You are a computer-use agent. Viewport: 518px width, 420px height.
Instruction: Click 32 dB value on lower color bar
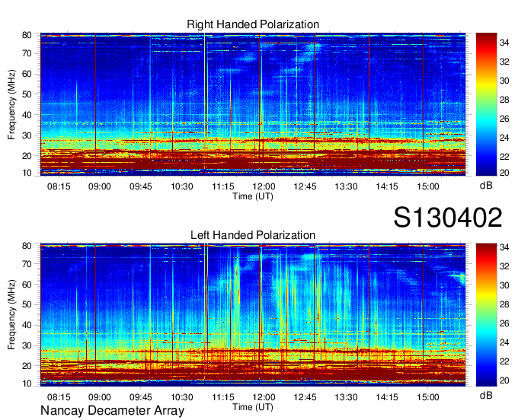(504, 266)
